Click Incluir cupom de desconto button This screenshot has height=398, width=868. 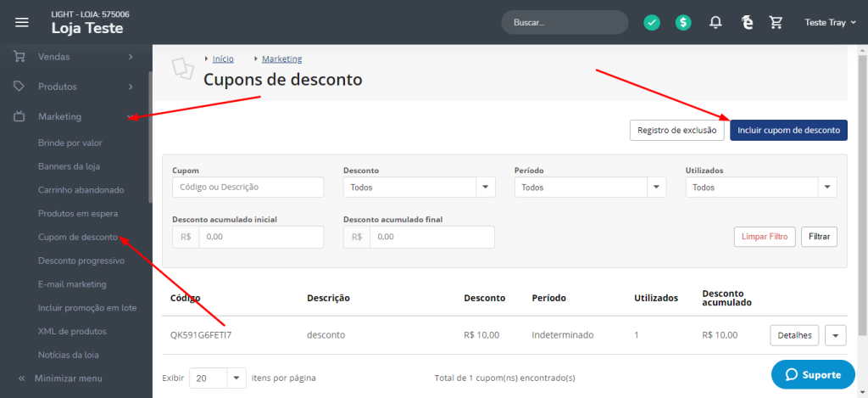coord(789,131)
